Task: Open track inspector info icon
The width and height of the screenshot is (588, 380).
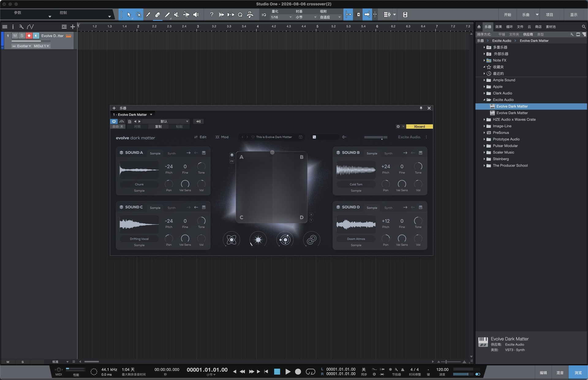Action: point(13,27)
